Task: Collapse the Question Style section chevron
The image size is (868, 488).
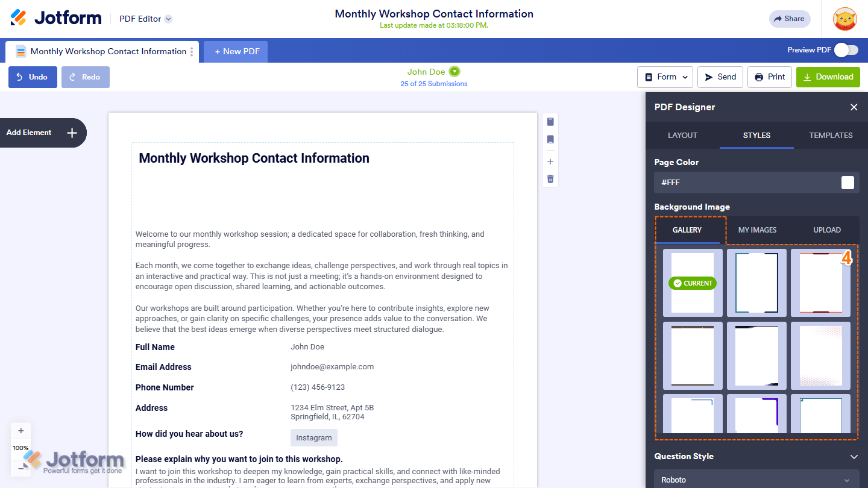Action: pyautogui.click(x=854, y=457)
